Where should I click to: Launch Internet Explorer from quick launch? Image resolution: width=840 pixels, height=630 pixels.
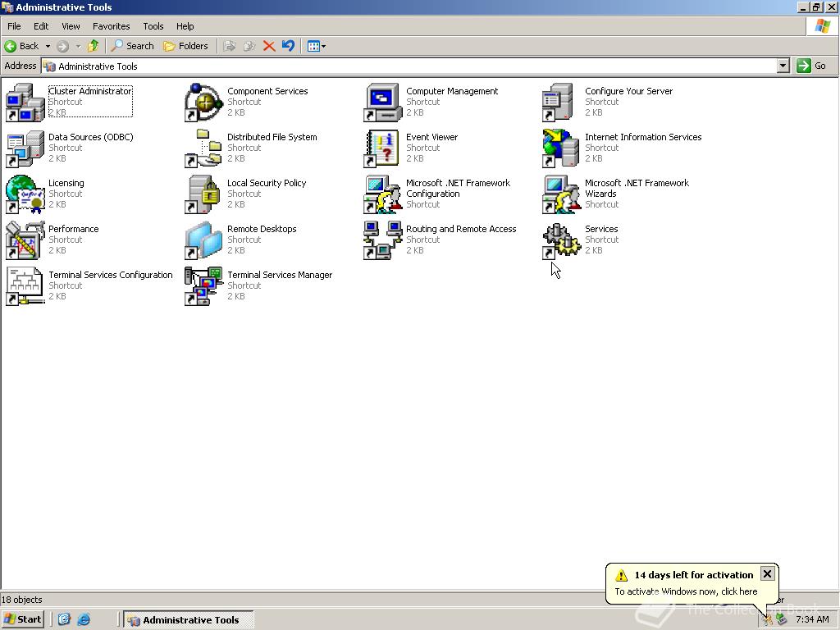point(84,619)
